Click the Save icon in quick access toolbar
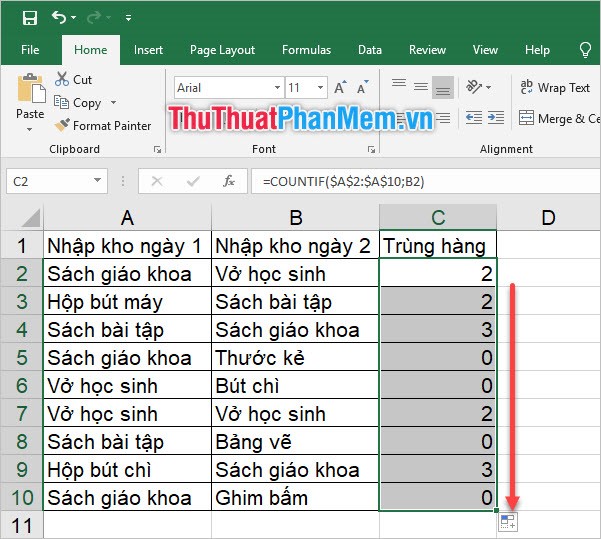Viewport: 601px width, 539px height. [x=30, y=18]
